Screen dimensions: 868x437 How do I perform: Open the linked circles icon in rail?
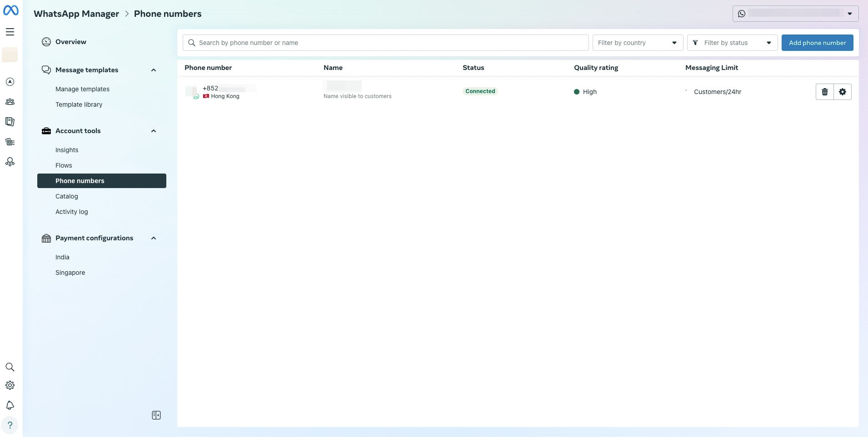(10, 162)
